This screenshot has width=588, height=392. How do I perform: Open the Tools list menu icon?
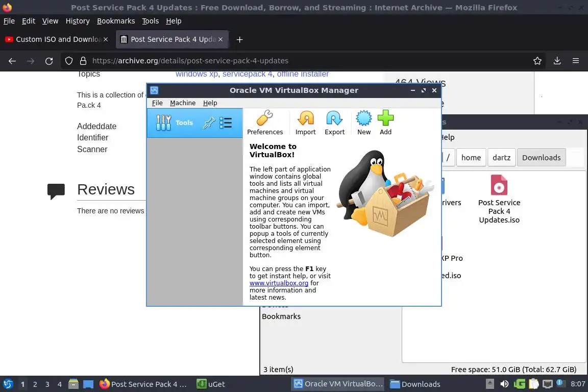pyautogui.click(x=226, y=122)
